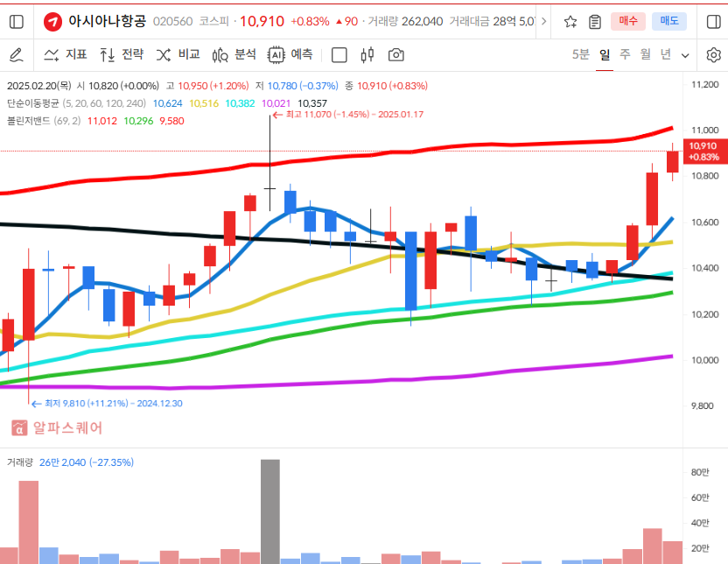Open chart settings gear icon
This screenshot has height=564, width=728.
coord(713,55)
